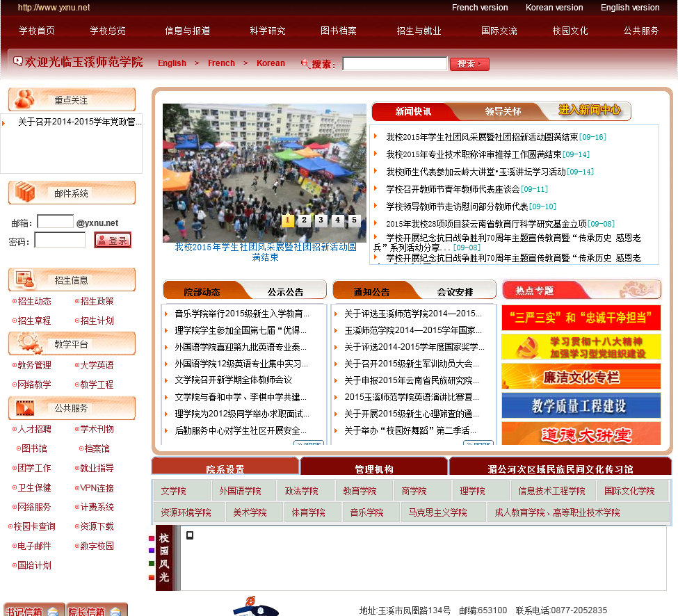This screenshot has width=678, height=616.
Task: Open 外国语学院 department link
Action: [240, 491]
